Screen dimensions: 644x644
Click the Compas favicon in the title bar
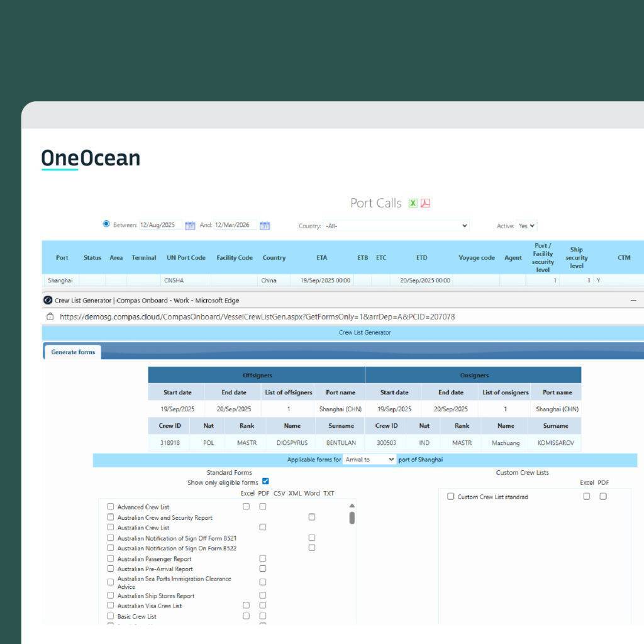pos(48,301)
